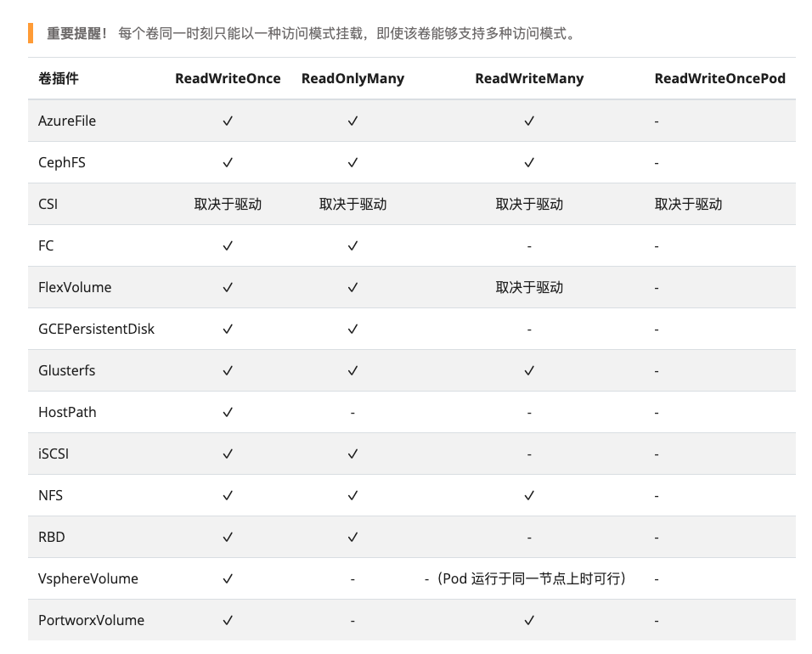Click the 卷插件 column header
Screen dimensions: 812x654
pos(59,79)
